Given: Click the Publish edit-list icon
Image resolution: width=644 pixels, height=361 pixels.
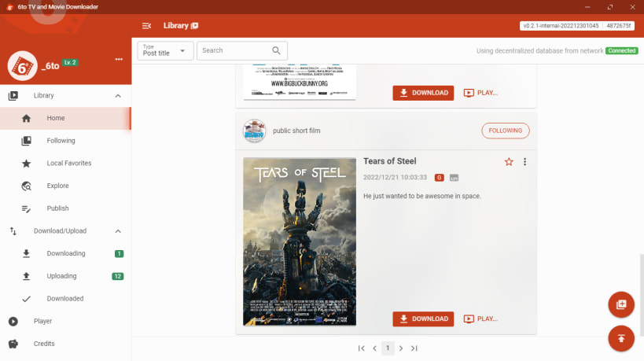Looking at the screenshot, I should pyautogui.click(x=26, y=208).
